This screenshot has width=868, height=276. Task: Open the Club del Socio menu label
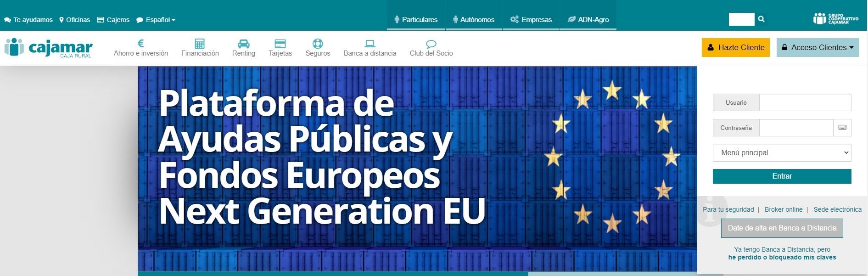click(431, 53)
